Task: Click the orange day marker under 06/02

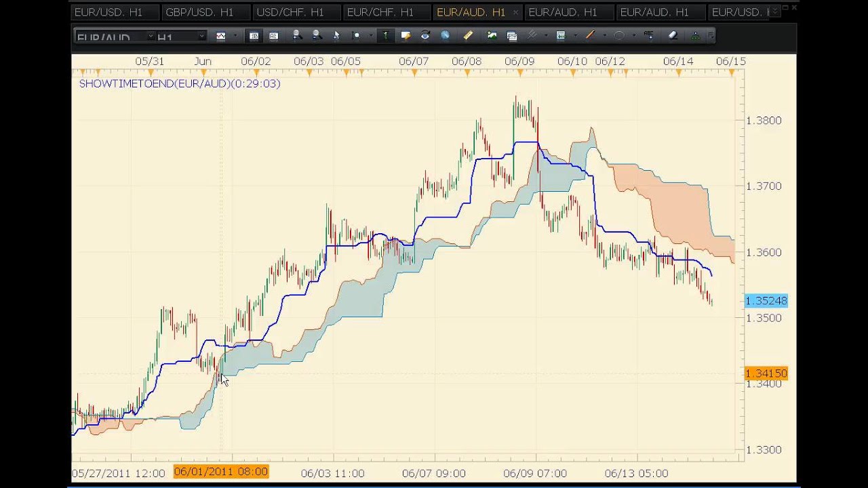Action: point(256,72)
